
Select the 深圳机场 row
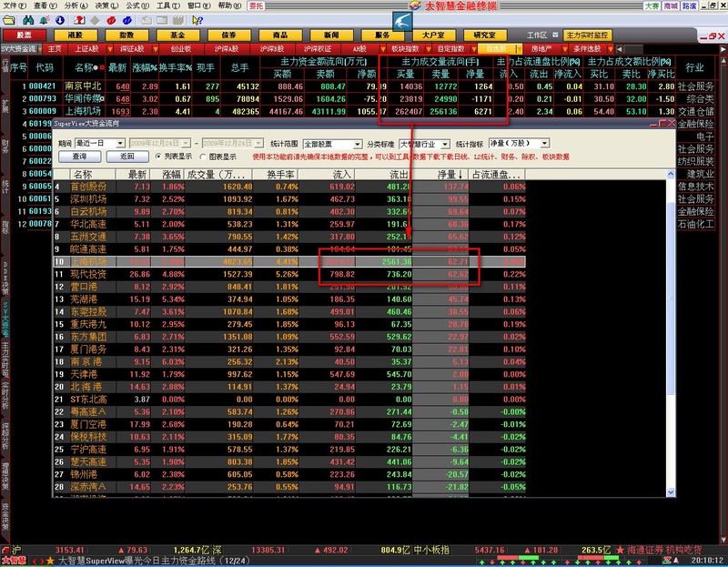point(289,199)
